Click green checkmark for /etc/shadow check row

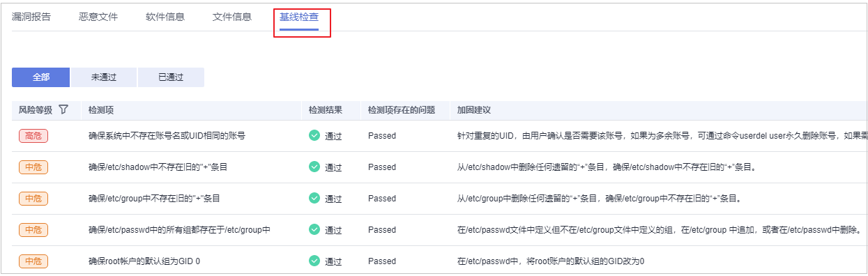314,167
